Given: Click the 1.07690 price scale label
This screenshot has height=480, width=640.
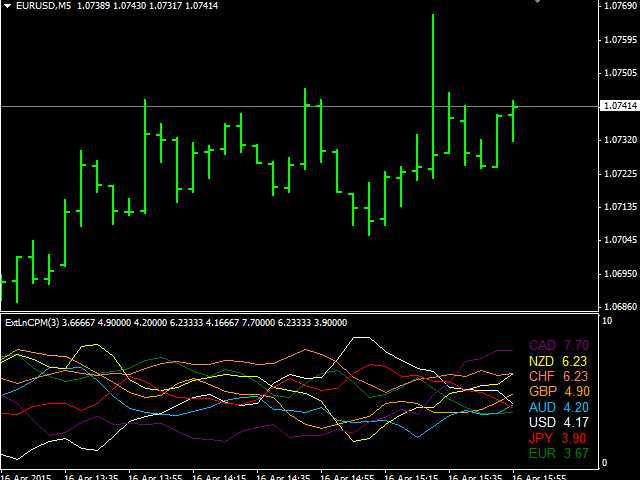Looking at the screenshot, I should tap(619, 7).
